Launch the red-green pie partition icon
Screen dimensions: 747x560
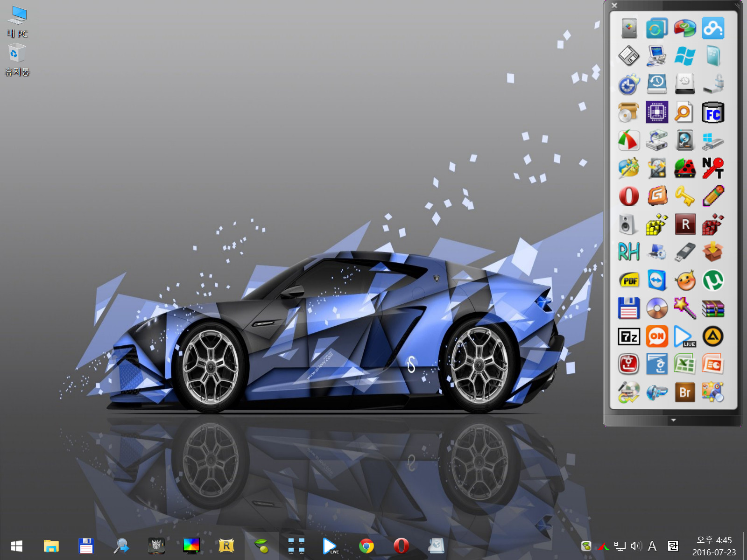(x=685, y=28)
